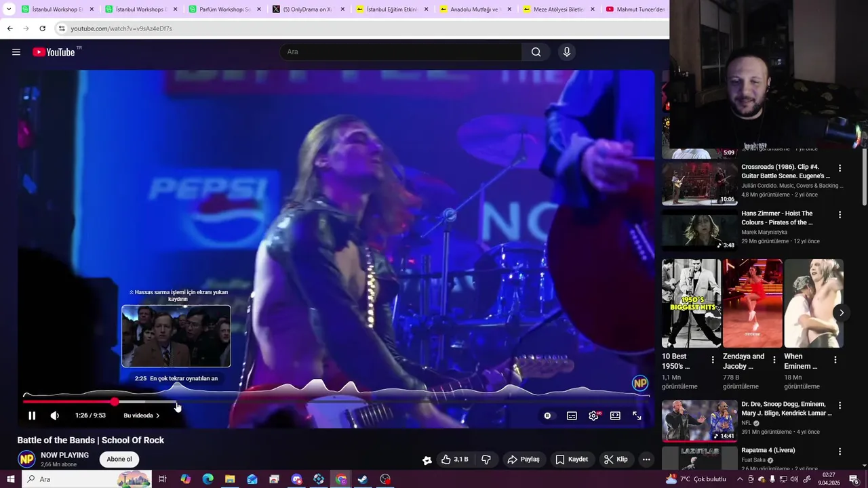Go back in the browser
The height and width of the screenshot is (488, 868).
9,28
